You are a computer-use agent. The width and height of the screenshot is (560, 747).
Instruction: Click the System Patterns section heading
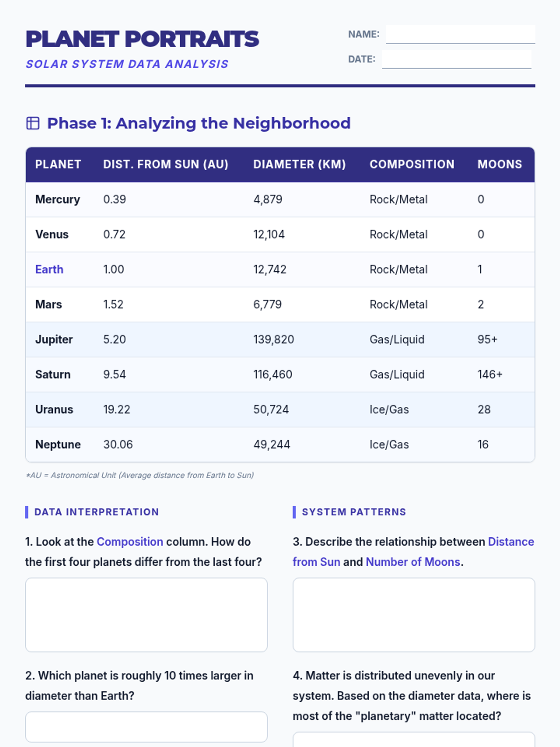click(x=354, y=512)
